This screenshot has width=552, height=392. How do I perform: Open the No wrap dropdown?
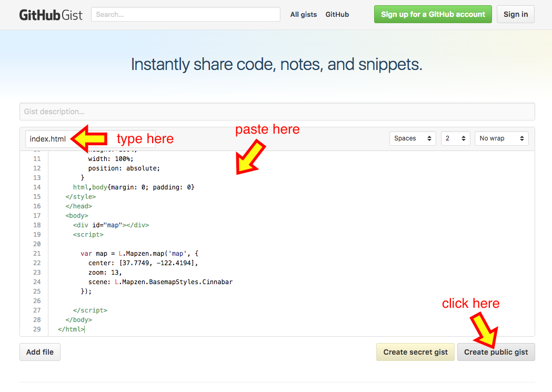coord(501,138)
